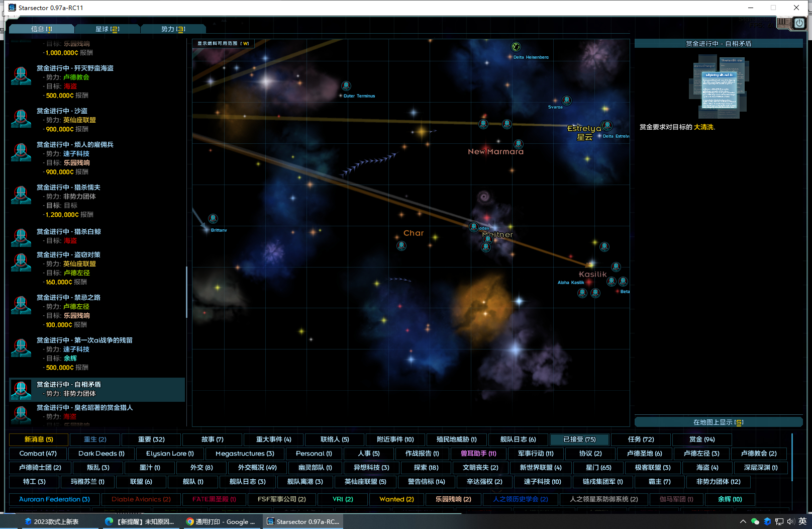
Task: Open Google Chrome 通用打印 taskbar item
Action: [221, 521]
